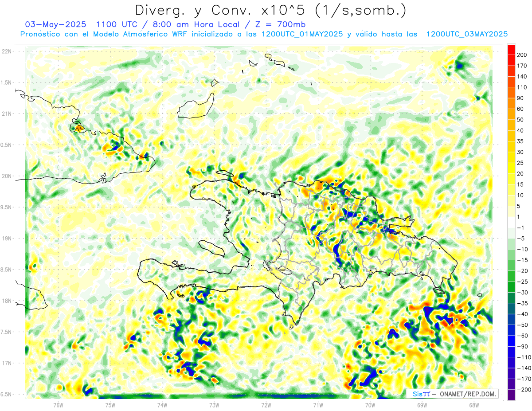Screen dimensions: 532x411
Task: Click the '68W' longitude label
Action: tap(474, 405)
